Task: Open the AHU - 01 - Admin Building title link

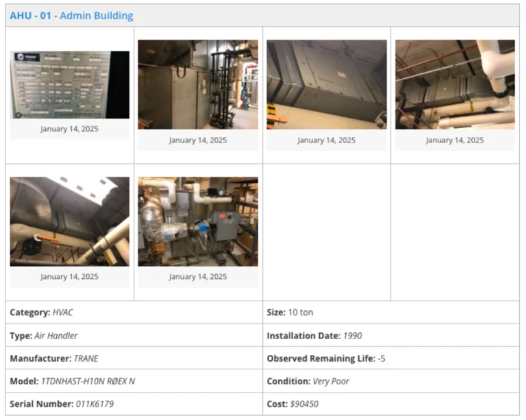Action: (x=71, y=16)
